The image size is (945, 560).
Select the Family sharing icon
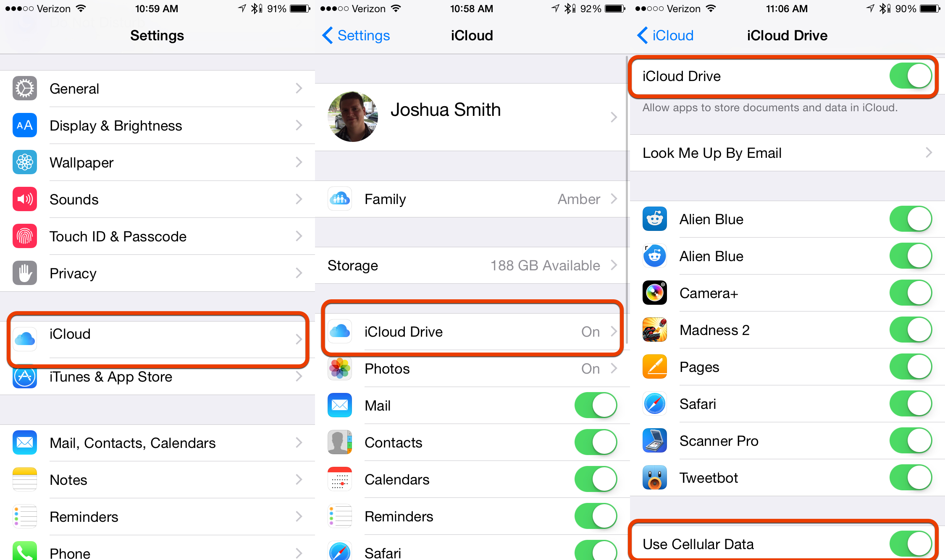click(340, 199)
